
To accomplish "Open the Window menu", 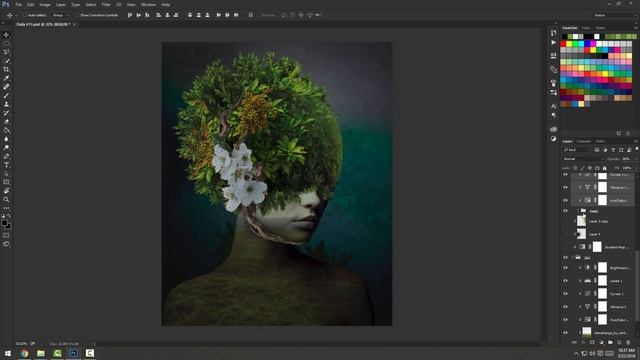I will point(148,4).
